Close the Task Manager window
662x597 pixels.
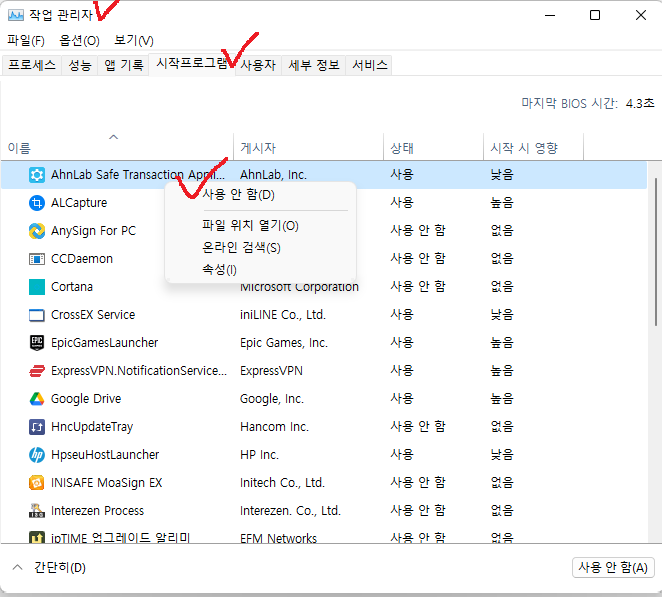pos(640,16)
